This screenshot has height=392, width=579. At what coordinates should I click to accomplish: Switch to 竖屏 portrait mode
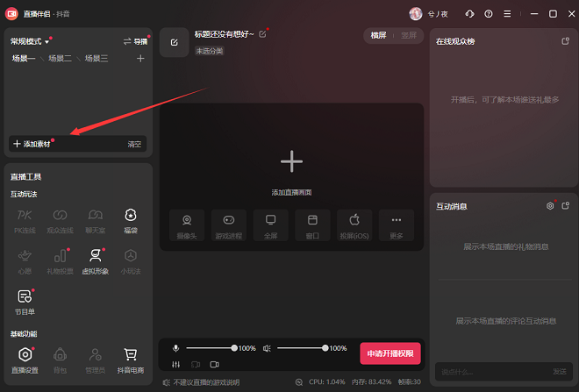[x=409, y=35]
